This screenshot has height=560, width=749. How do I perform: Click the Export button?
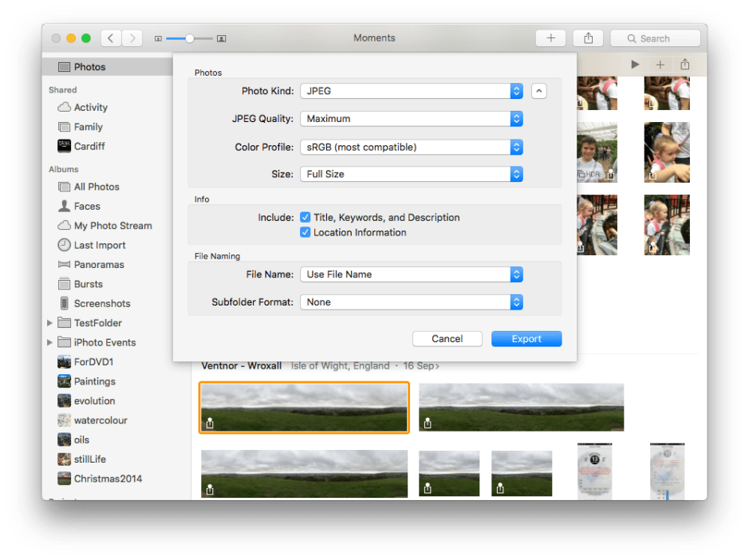pyautogui.click(x=526, y=338)
